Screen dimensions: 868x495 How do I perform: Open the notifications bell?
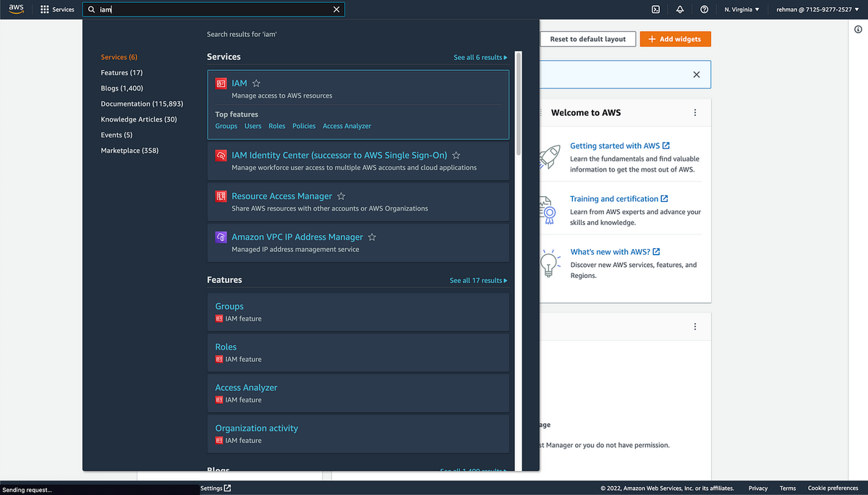(x=680, y=9)
